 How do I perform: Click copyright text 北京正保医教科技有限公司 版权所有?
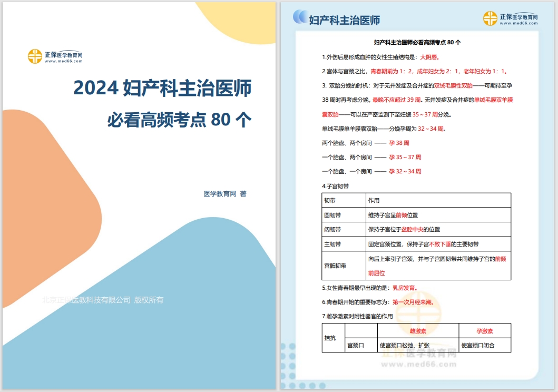point(103,300)
